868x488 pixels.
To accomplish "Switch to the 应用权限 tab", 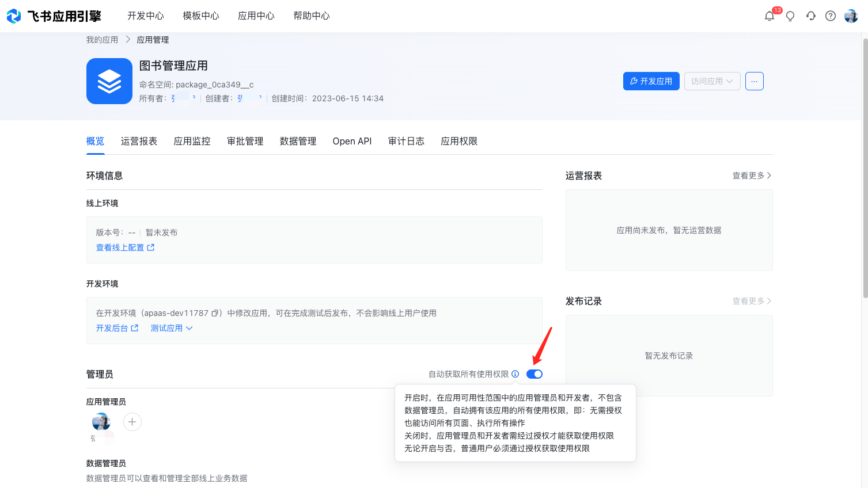I will pos(459,141).
